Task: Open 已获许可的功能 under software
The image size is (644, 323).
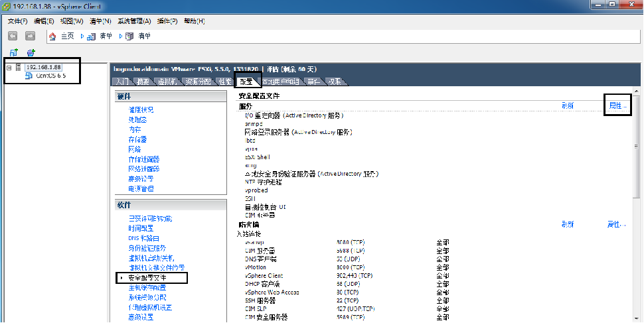Action: pos(150,219)
